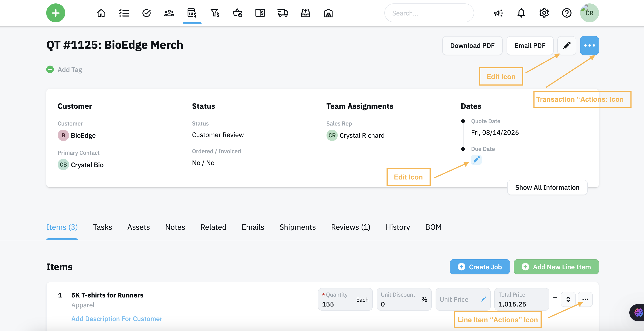This screenshot has width=644, height=331.
Task: Open the warehouse inventory icon
Action: pyautogui.click(x=328, y=13)
